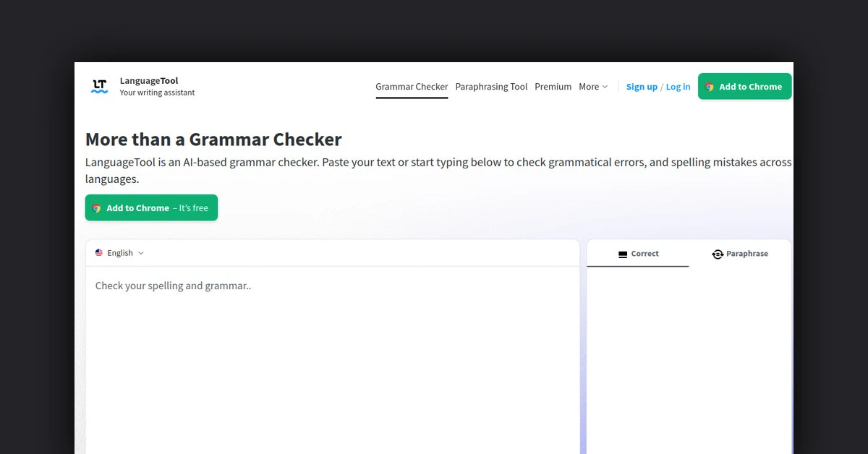Open the Premium menu item
Image resolution: width=868 pixels, height=454 pixels.
point(553,87)
